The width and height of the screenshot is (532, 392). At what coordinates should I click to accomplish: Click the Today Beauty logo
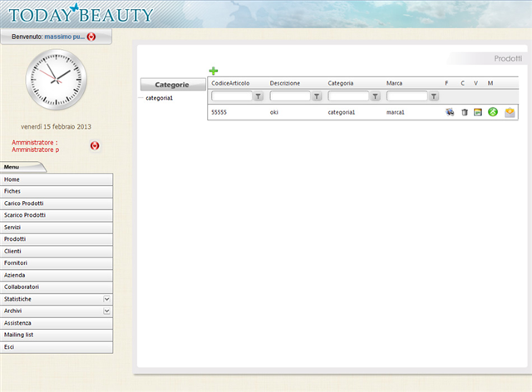[81, 15]
